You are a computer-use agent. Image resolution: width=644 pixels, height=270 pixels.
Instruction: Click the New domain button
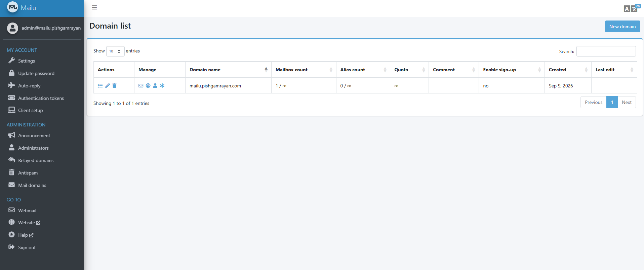pyautogui.click(x=622, y=27)
